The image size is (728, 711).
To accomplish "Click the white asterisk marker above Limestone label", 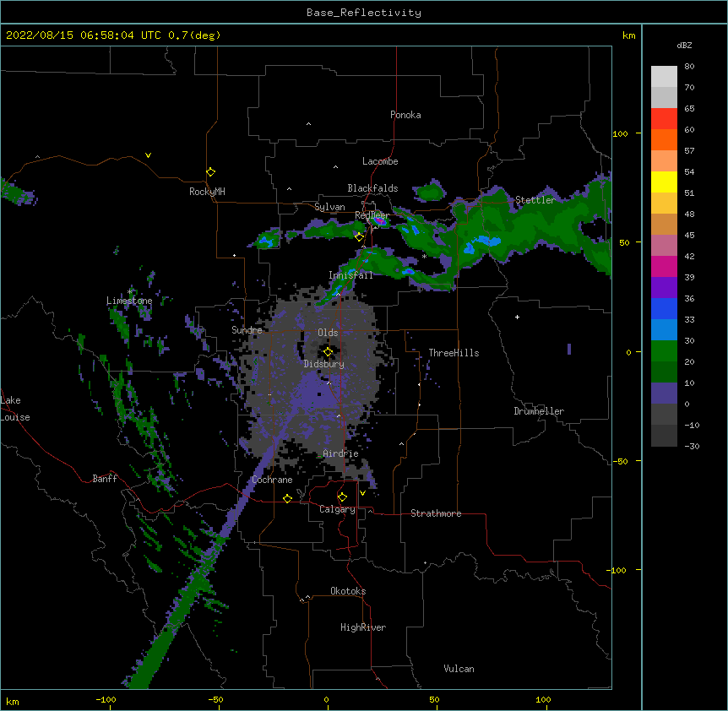I will [130, 292].
